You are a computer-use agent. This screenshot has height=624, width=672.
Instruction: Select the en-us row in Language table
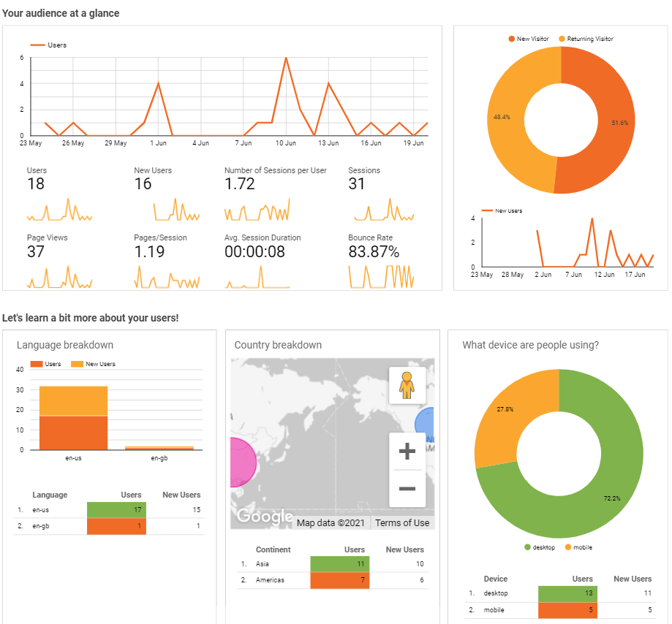(x=40, y=509)
